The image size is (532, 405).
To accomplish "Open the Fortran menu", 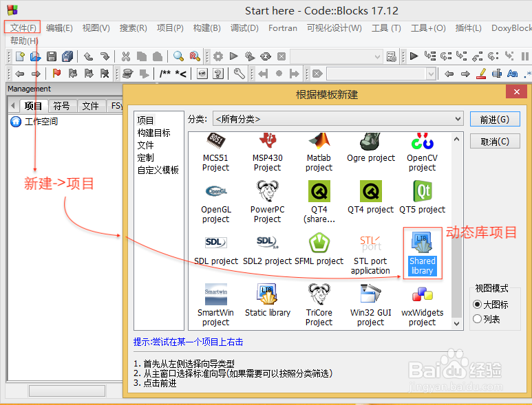I will tap(283, 28).
